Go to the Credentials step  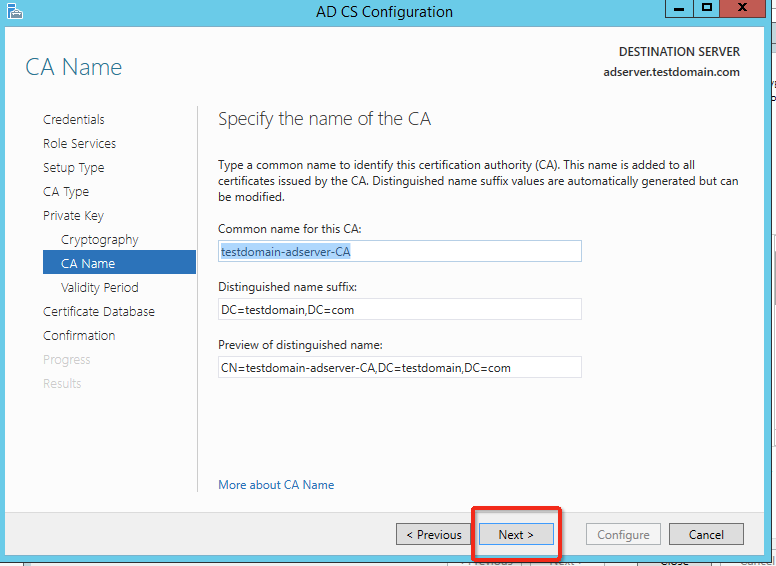tap(74, 120)
